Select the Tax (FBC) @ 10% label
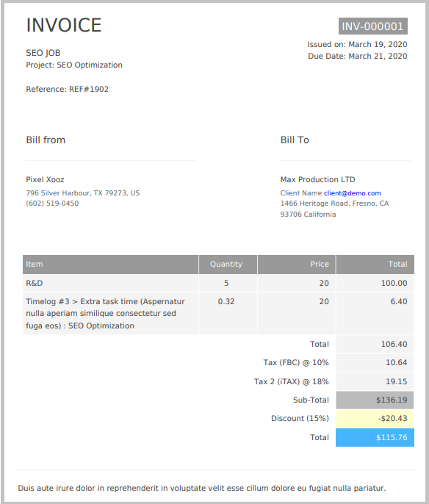 coord(296,363)
